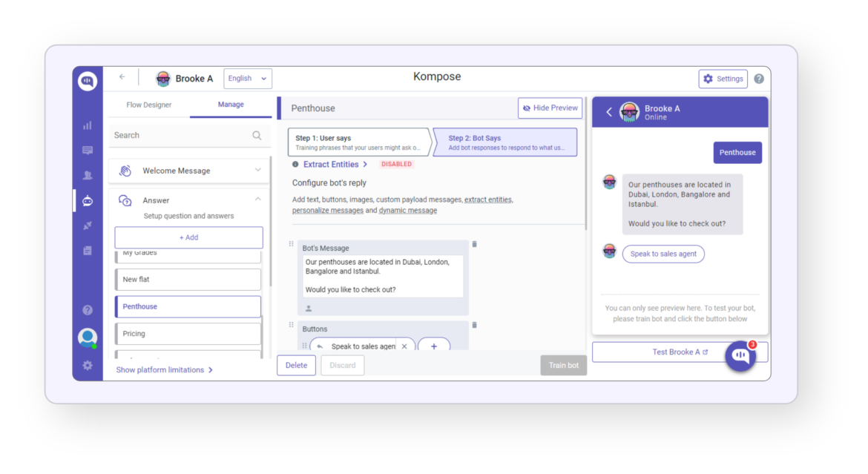Click the delete icon on Bot's Message block
Screen dimensions: 868x474
tap(474, 243)
